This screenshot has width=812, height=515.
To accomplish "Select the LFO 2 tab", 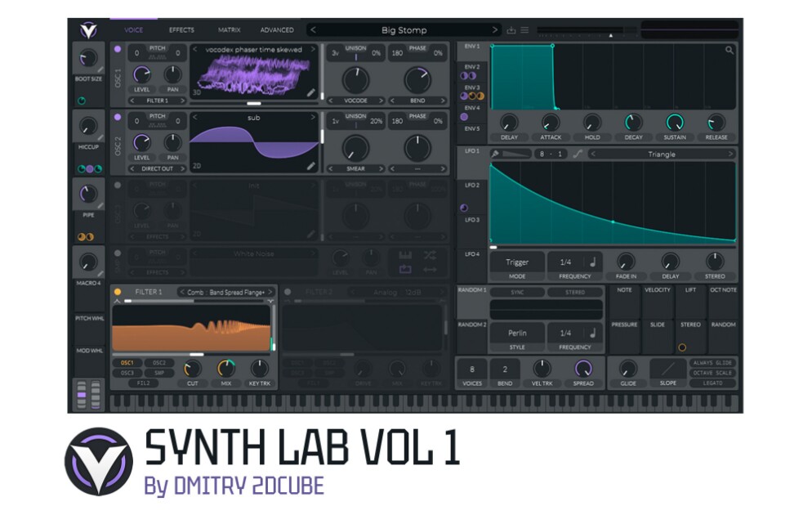I will click(x=472, y=197).
